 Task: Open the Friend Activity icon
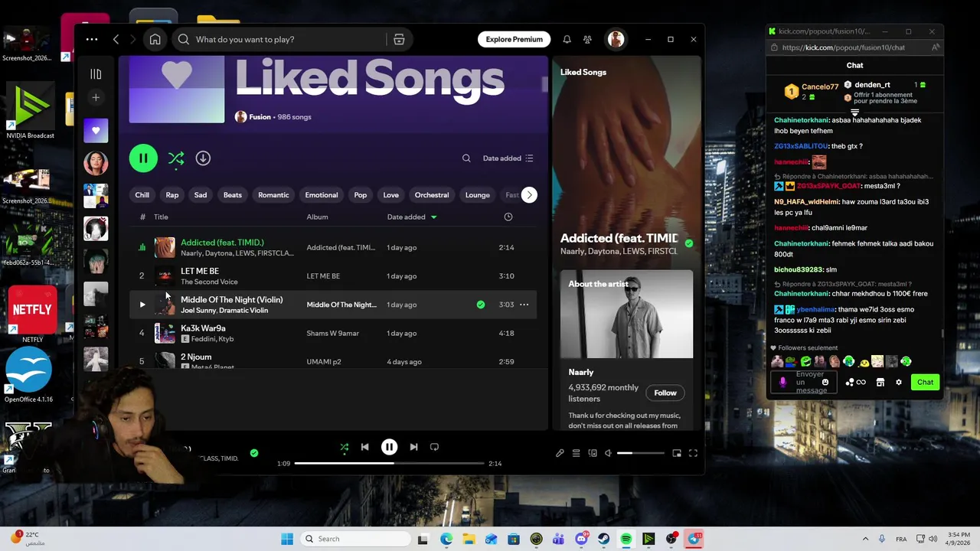pos(587,39)
